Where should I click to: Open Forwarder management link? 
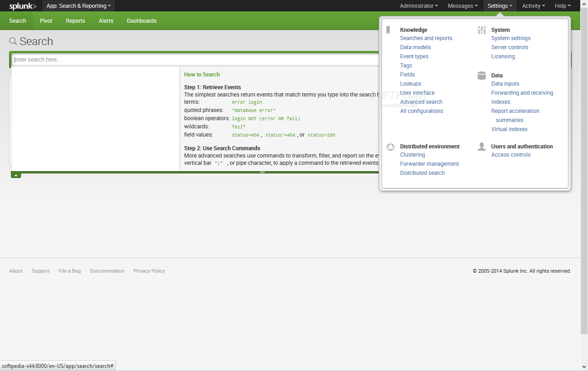pyautogui.click(x=429, y=164)
